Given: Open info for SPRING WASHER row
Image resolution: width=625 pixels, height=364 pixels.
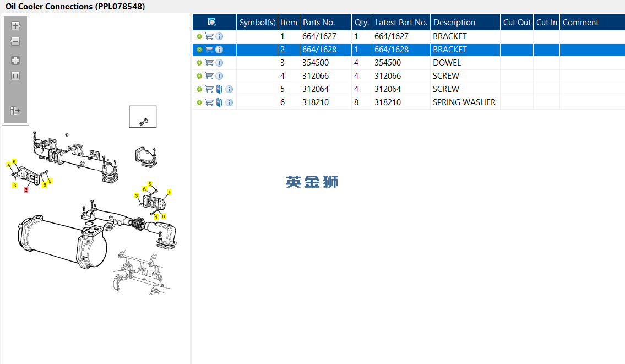Looking at the screenshot, I should pos(229,102).
